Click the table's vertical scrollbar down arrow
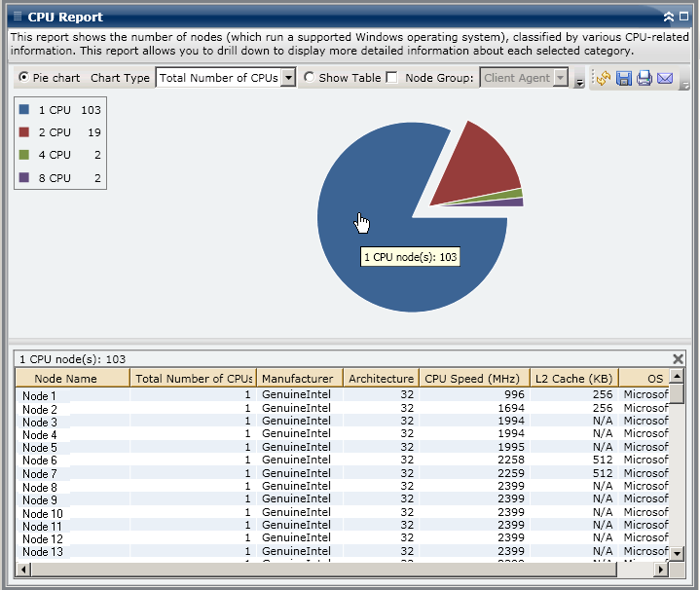The image size is (700, 590). pyautogui.click(x=677, y=553)
